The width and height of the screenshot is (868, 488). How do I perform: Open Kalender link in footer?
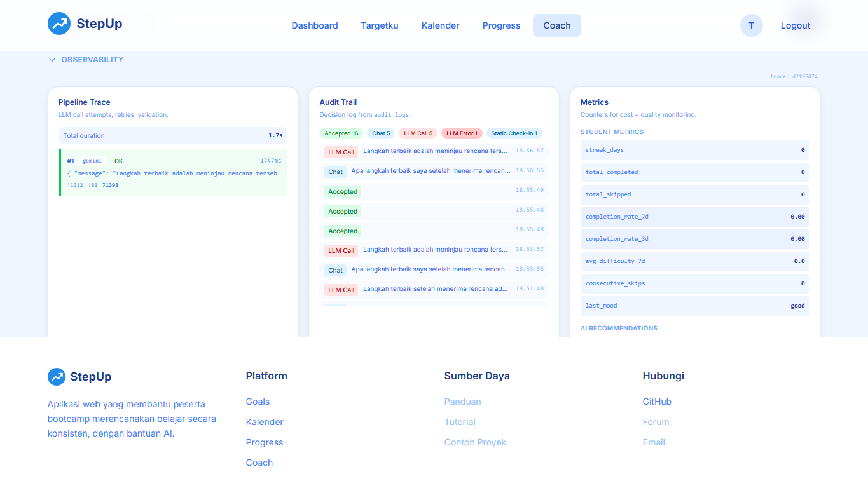pos(265,422)
